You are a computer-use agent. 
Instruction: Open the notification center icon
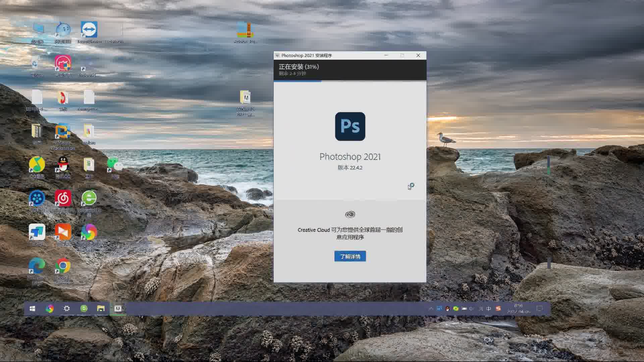click(x=540, y=308)
